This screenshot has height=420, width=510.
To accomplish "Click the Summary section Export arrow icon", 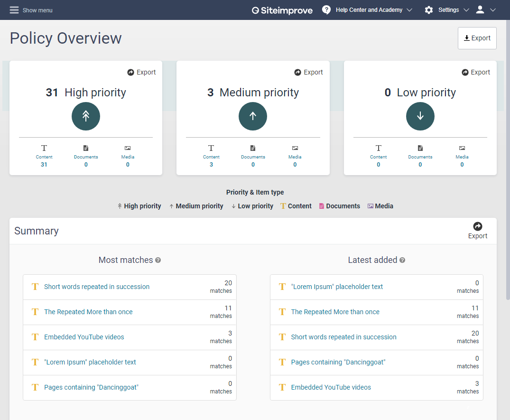I will point(478,226).
